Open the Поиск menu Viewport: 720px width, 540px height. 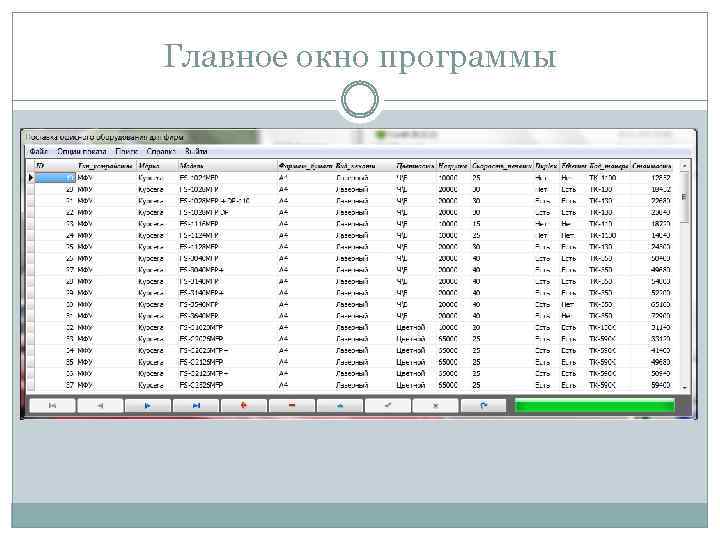point(127,151)
